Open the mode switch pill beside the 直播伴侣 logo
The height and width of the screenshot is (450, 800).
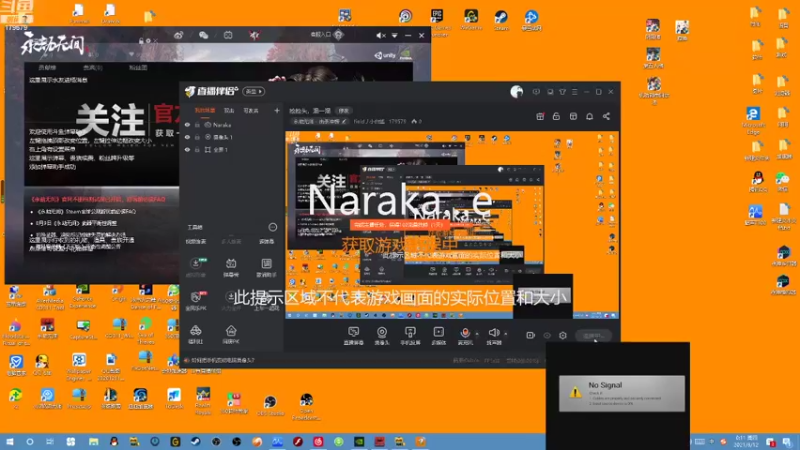click(254, 91)
